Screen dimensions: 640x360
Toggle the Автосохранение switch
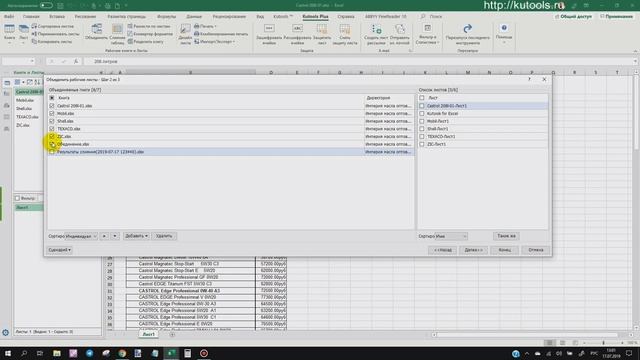[x=46, y=5]
